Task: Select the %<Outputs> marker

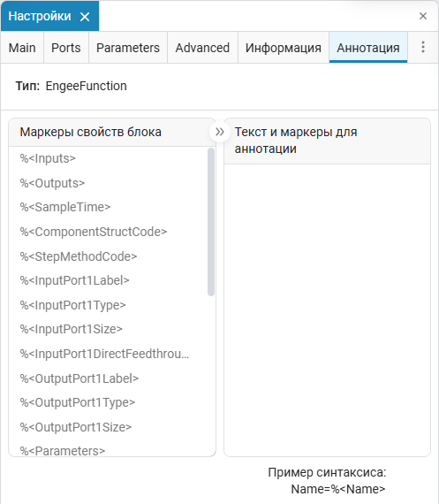Action: (x=52, y=183)
